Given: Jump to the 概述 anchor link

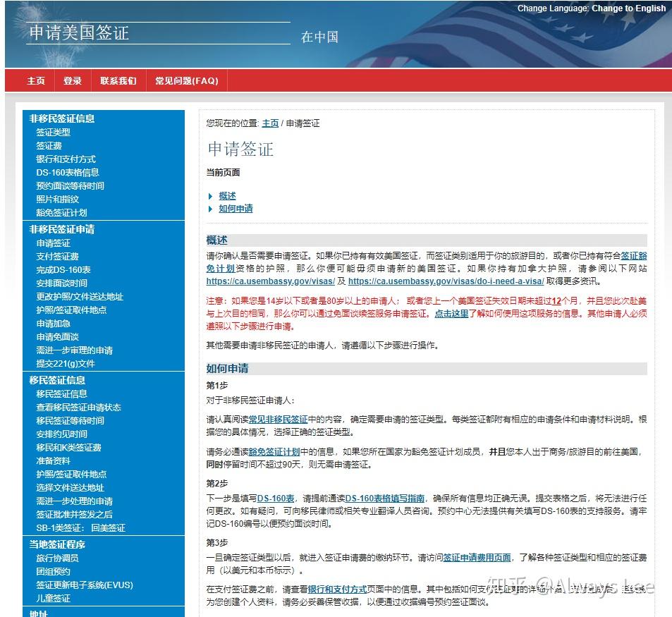Looking at the screenshot, I should (227, 196).
